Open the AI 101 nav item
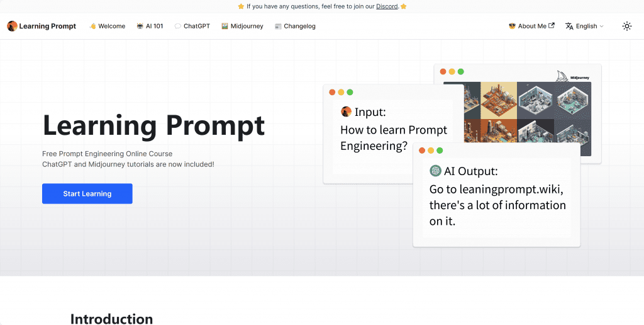The height and width of the screenshot is (325, 644). point(150,26)
